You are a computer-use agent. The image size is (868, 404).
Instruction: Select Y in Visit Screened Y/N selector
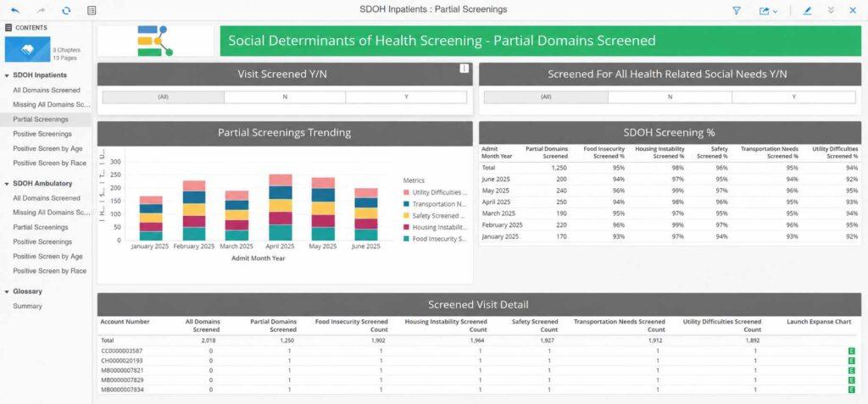406,97
